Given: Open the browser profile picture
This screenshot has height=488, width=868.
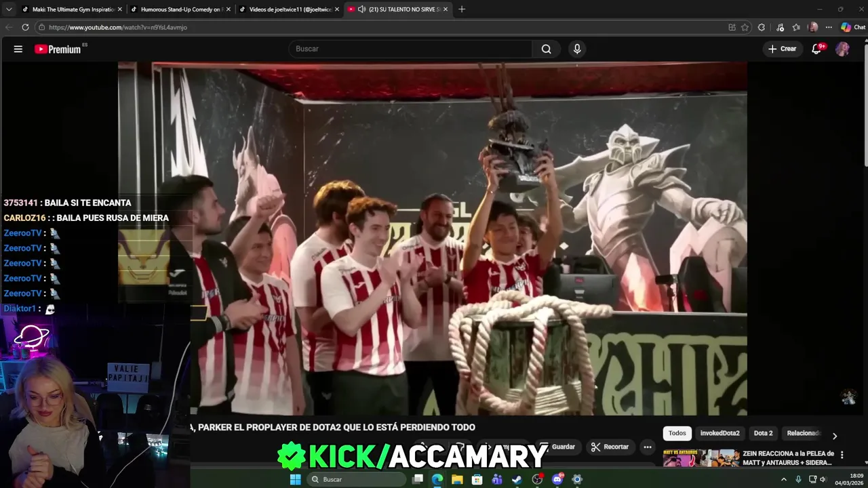Looking at the screenshot, I should coord(813,27).
